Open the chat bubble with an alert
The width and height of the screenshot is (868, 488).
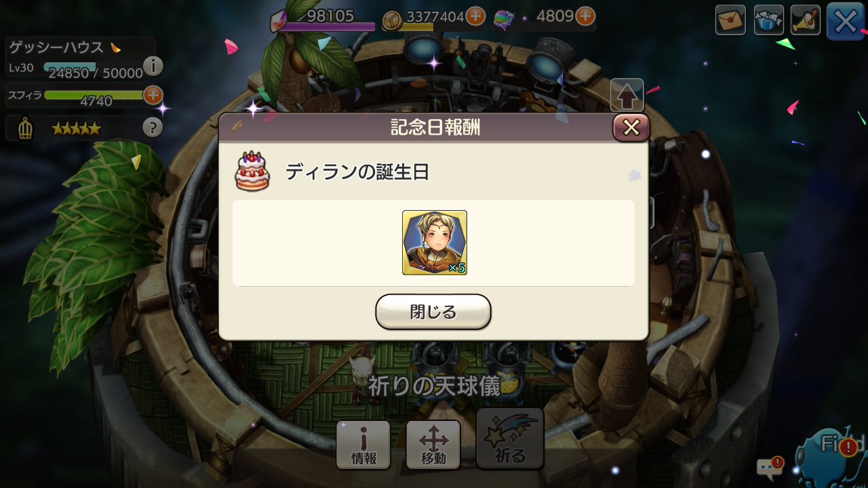(770, 467)
